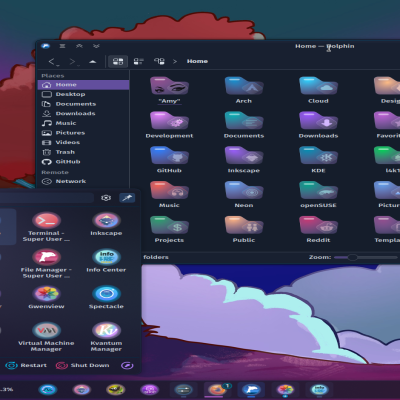Select the Cloud folder icon
The height and width of the screenshot is (400, 400).
pyautogui.click(x=318, y=86)
